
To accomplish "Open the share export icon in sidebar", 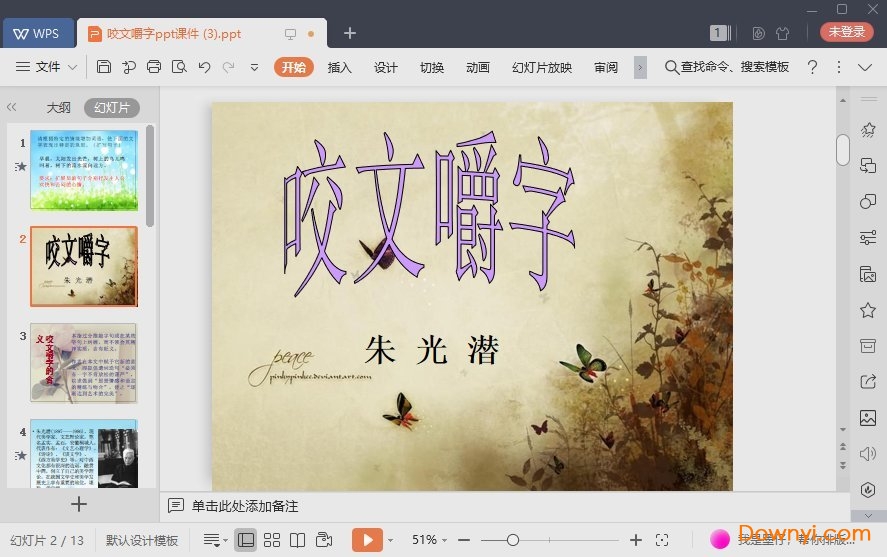I will pyautogui.click(x=868, y=382).
